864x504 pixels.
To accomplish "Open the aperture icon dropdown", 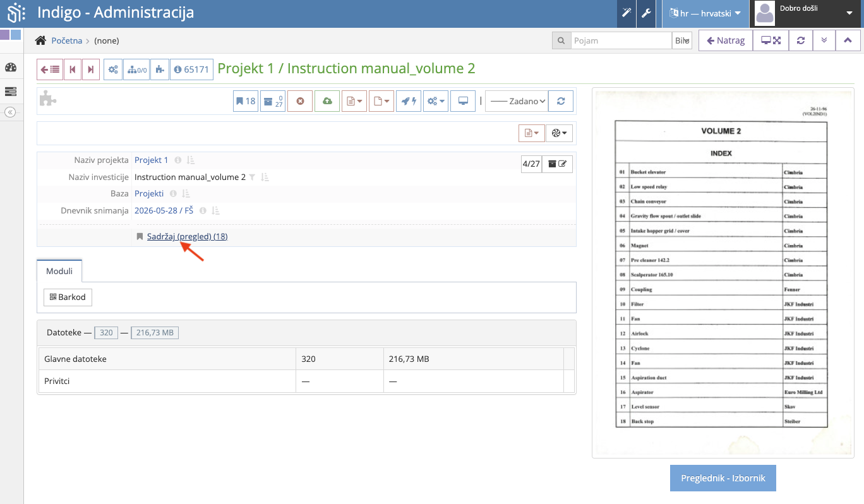I will point(559,133).
